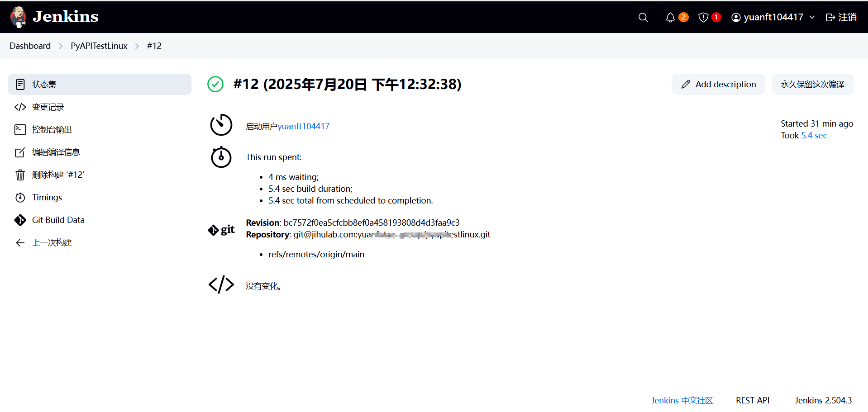Click the delete build trash icon

pos(20,175)
